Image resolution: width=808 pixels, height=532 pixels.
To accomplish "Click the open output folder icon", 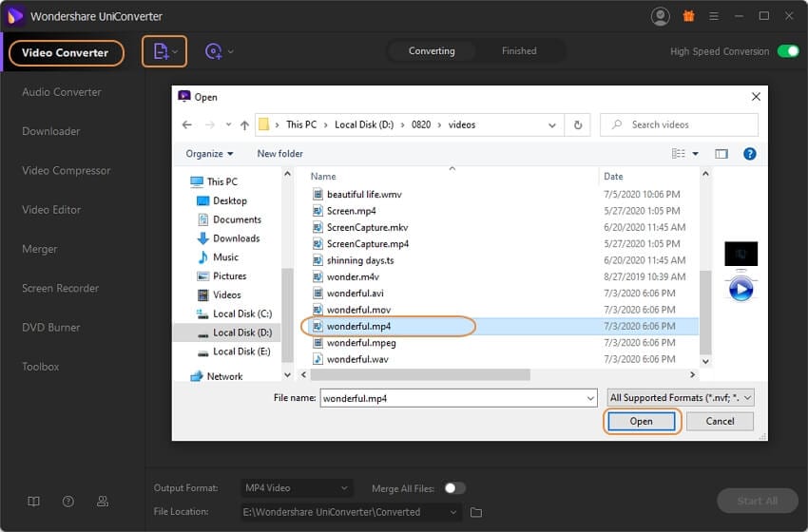I will [476, 512].
